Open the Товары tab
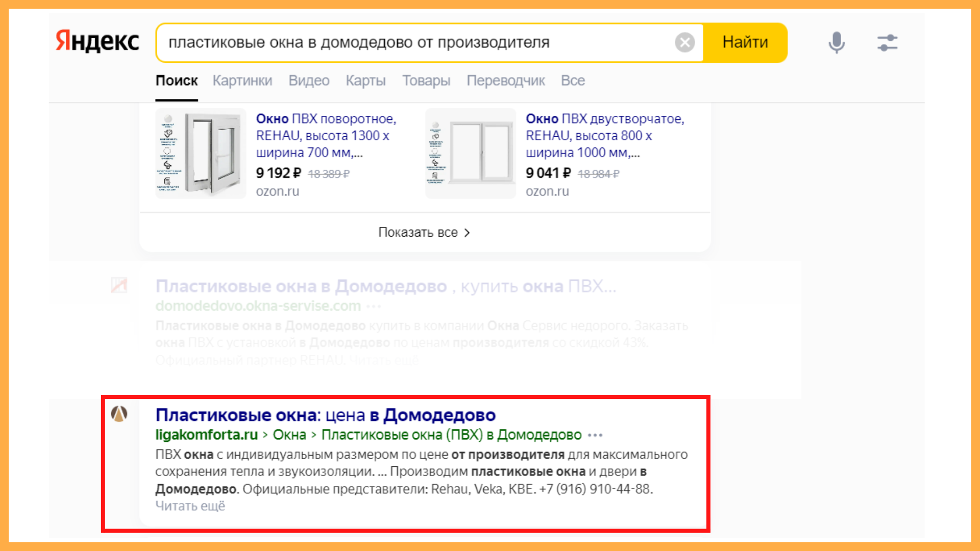 point(426,81)
